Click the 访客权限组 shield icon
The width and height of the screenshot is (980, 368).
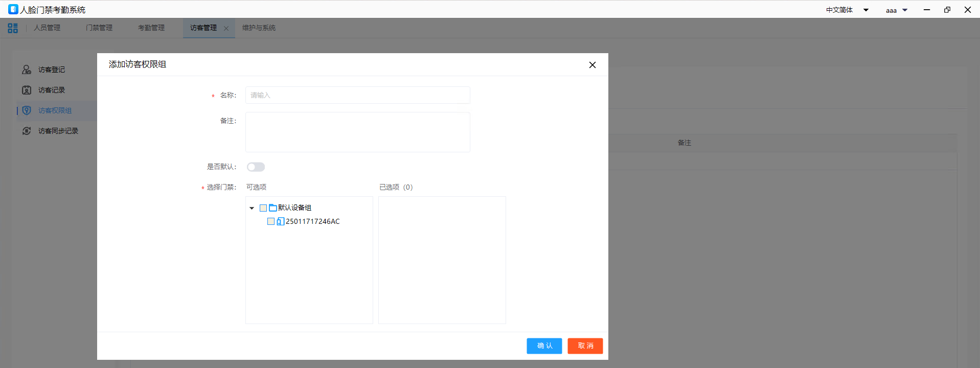click(x=27, y=110)
